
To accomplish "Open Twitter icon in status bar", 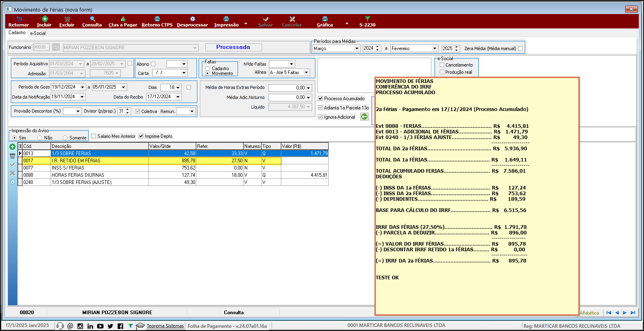I will (x=110, y=326).
